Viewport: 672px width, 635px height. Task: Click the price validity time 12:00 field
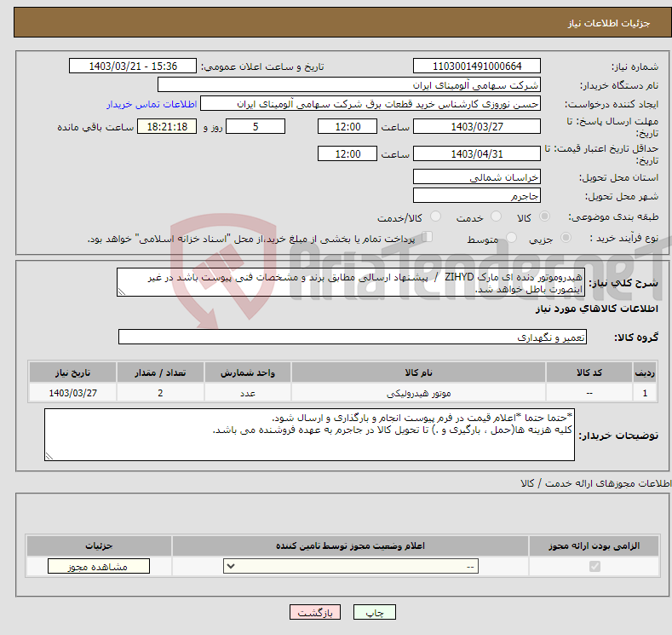click(x=347, y=153)
